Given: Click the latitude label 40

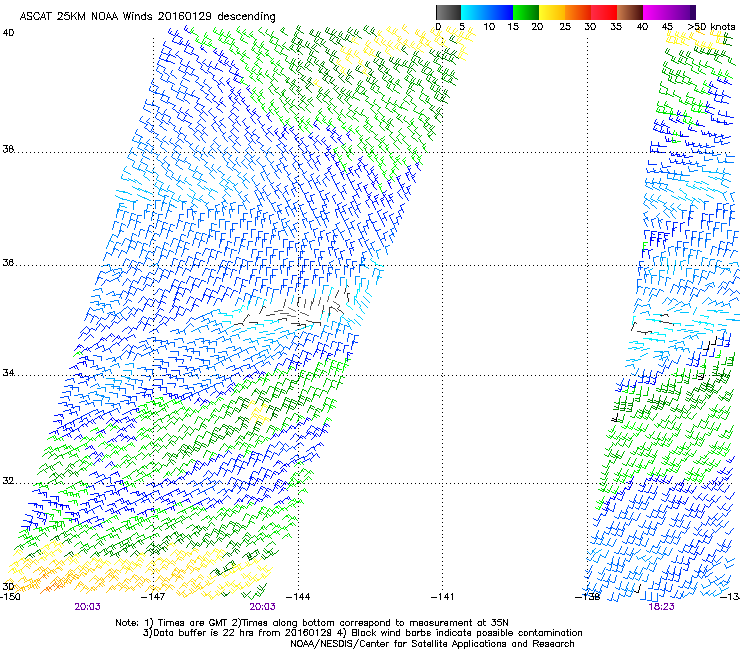Looking at the screenshot, I should click(8, 33).
